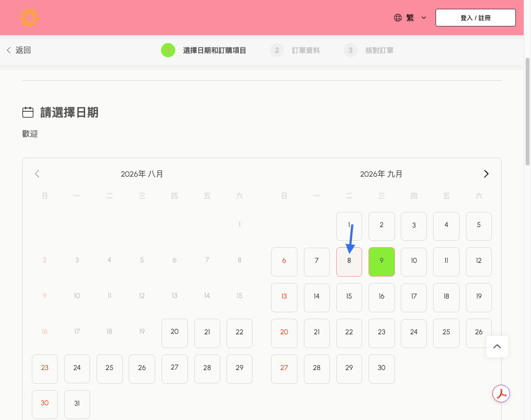Select September 19 in the calendar
The height and width of the screenshot is (420, 531).
click(479, 298)
